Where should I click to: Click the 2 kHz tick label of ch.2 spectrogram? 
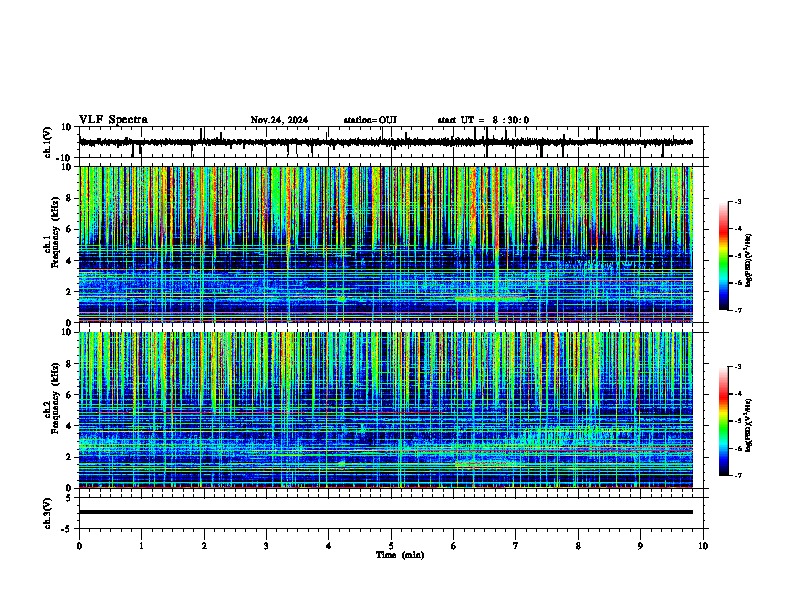(x=71, y=457)
